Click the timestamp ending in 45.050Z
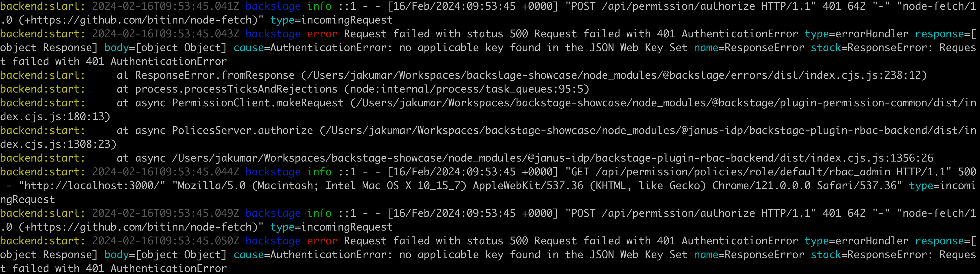The width and height of the screenshot is (980, 274). (166, 241)
